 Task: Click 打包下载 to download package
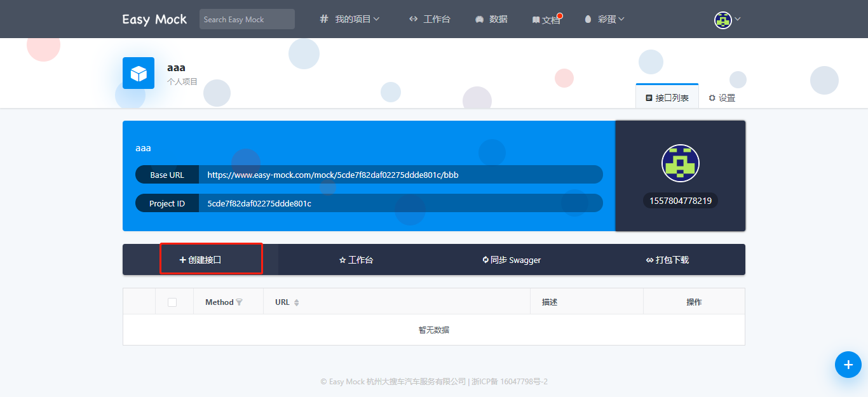(667, 260)
